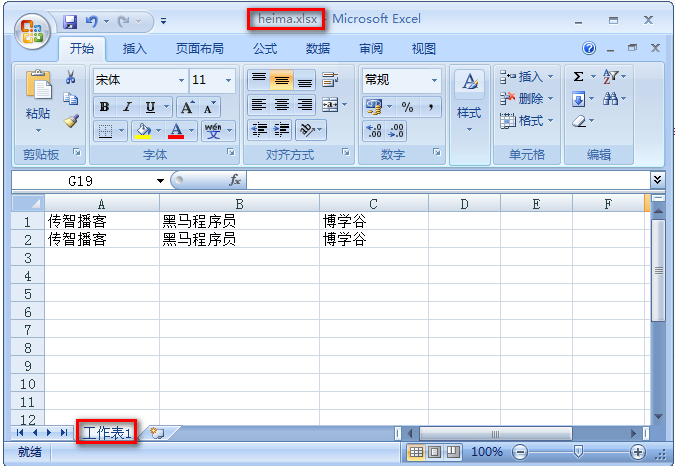Expand the formula bar
This screenshot has height=466, width=675.
[657, 179]
